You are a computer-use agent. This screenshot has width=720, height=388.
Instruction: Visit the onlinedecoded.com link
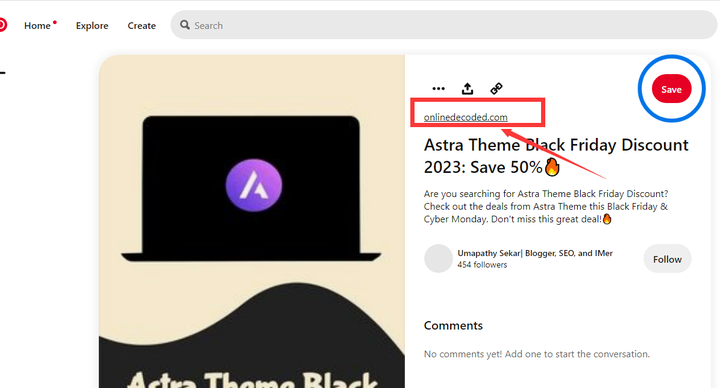(x=466, y=117)
